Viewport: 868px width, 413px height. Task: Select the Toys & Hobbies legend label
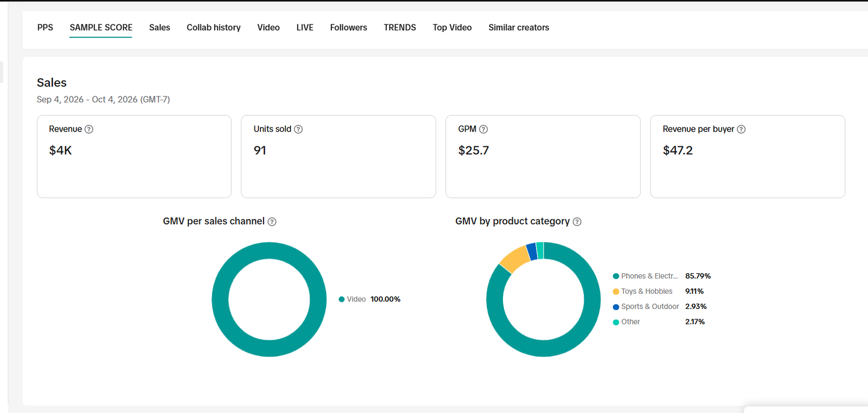click(x=647, y=292)
